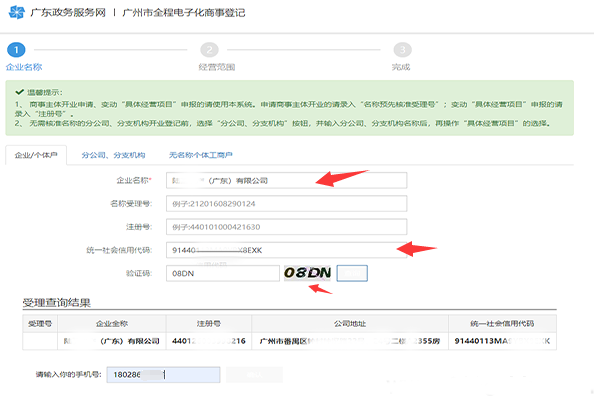The width and height of the screenshot is (594, 396).
Task: Select the credit code cell 91440113MA
Action: [x=502, y=341]
